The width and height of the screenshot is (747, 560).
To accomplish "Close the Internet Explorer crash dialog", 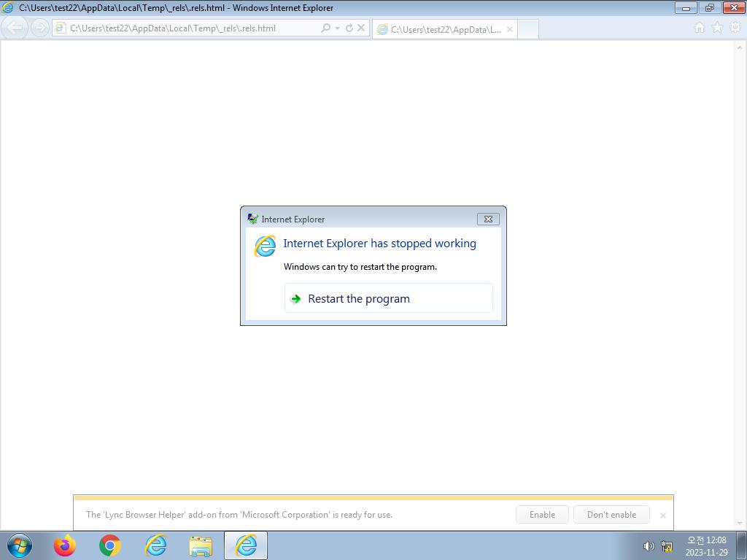I will pyautogui.click(x=488, y=219).
